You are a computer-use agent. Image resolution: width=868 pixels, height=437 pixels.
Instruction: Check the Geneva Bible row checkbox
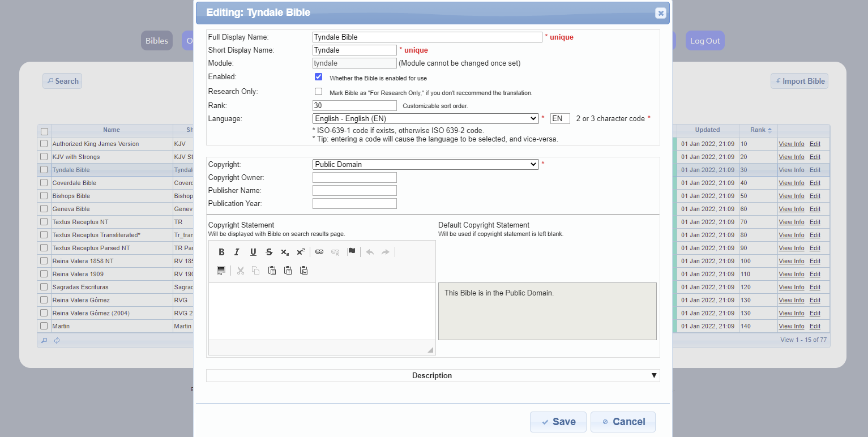tap(44, 209)
